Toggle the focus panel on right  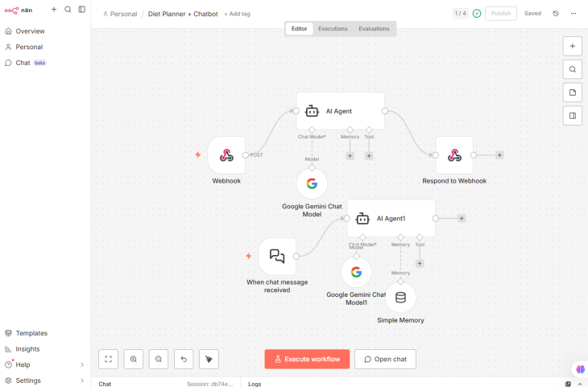(573, 116)
